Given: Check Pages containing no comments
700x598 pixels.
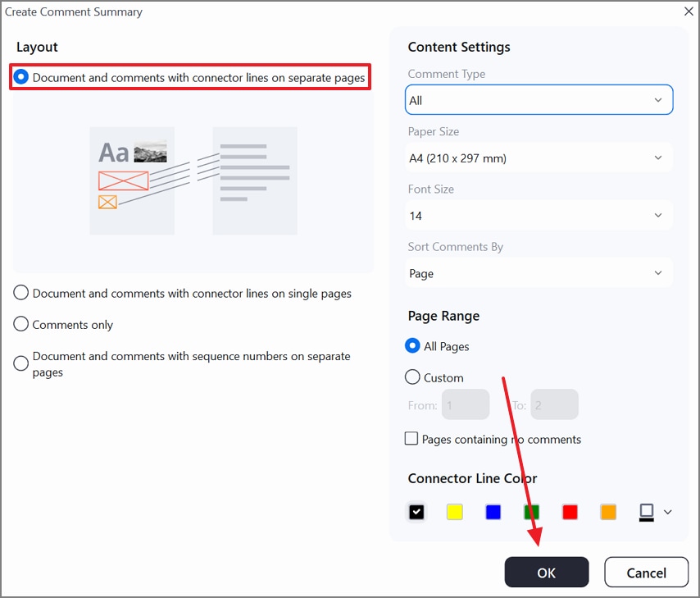Looking at the screenshot, I should [x=411, y=438].
